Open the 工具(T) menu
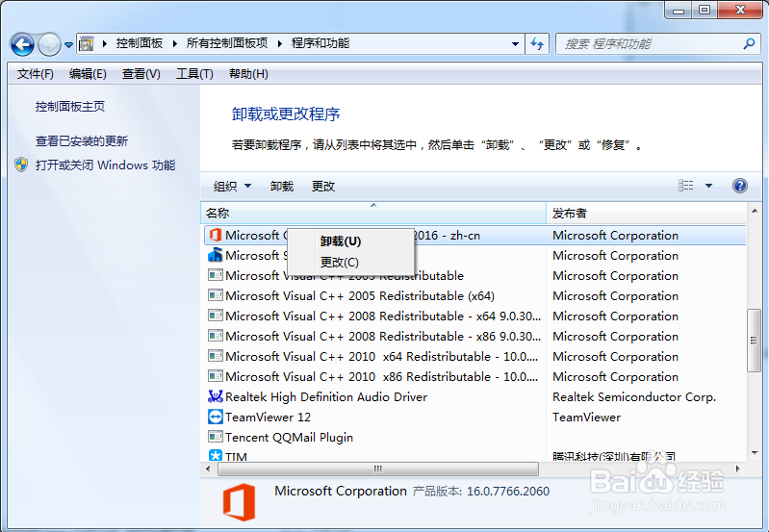The height and width of the screenshot is (532, 769). pyautogui.click(x=194, y=74)
